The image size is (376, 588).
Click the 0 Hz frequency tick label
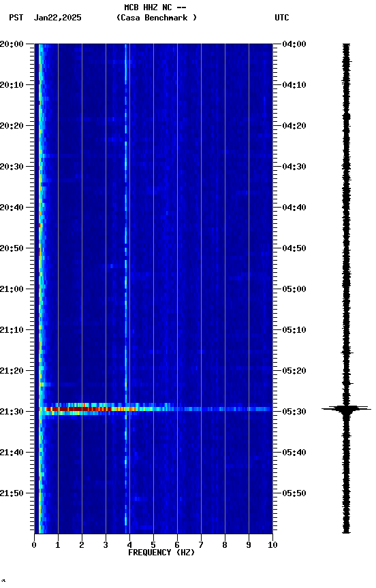pyautogui.click(x=34, y=545)
